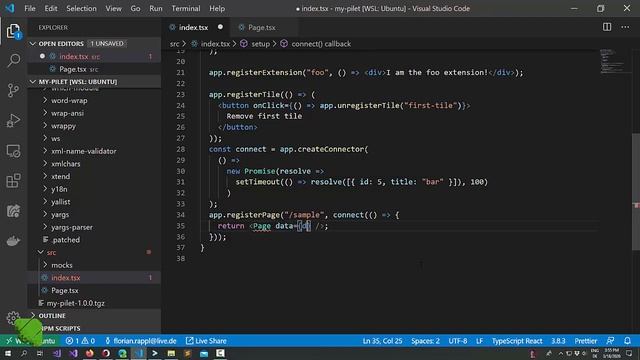Screen dimensions: 640x360
Task: Expand the yargs-parser folder
Action: pos(72,227)
